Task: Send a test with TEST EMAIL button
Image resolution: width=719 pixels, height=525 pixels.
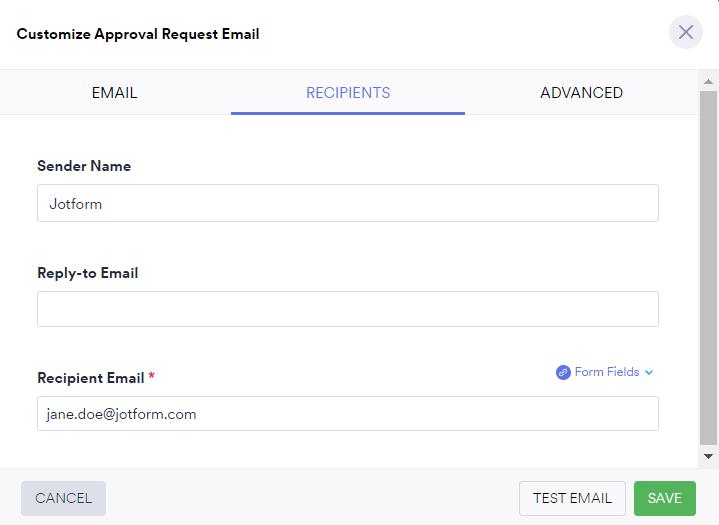Action: point(572,498)
